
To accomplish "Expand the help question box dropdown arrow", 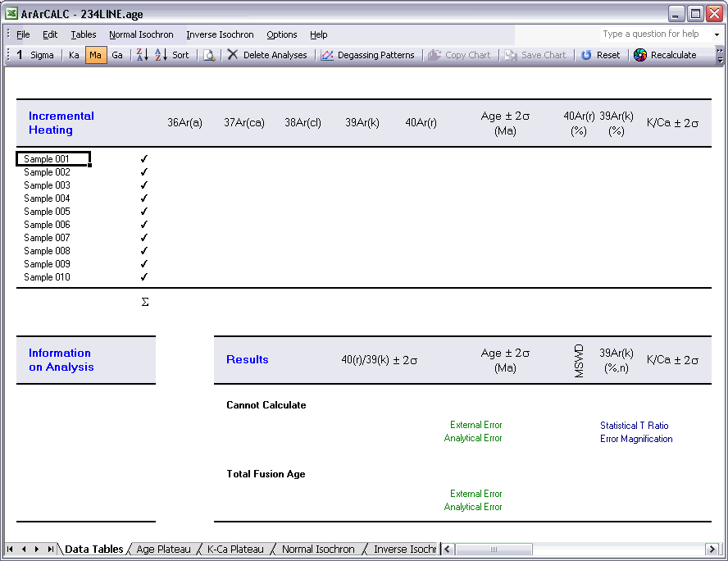I will point(717,34).
